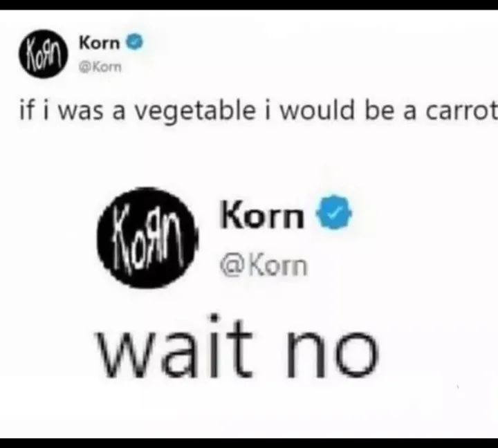Click the black bar below 'wait no'
The image size is (498, 448).
[x=249, y=443]
